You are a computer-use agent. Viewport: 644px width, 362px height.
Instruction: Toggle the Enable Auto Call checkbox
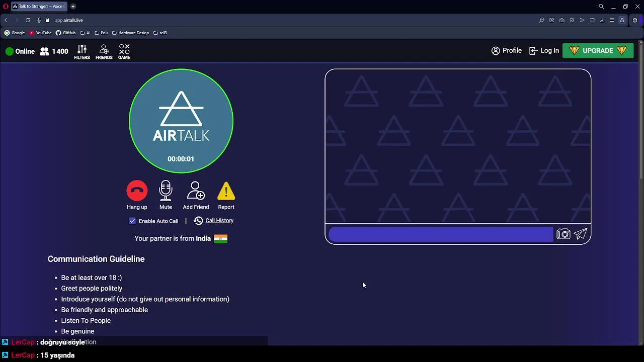coord(132,221)
